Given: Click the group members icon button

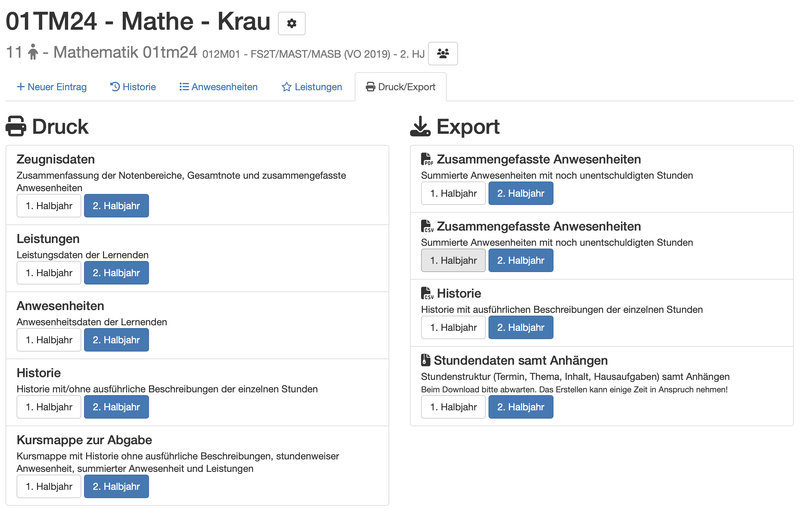Looking at the screenshot, I should tap(442, 54).
